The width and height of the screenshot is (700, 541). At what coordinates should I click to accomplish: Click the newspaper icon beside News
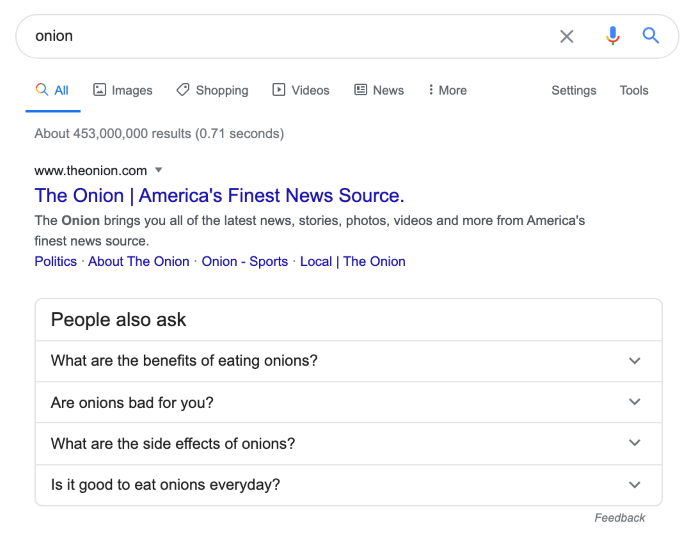(x=360, y=90)
